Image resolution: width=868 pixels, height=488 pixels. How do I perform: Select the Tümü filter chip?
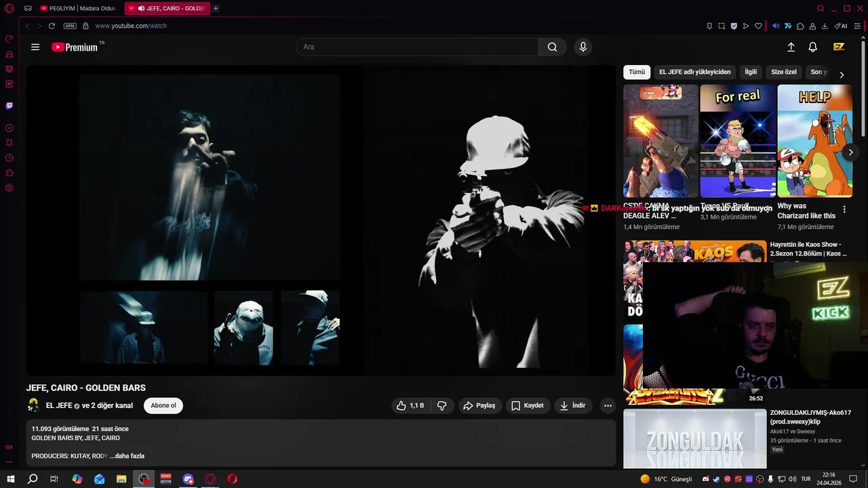click(637, 72)
